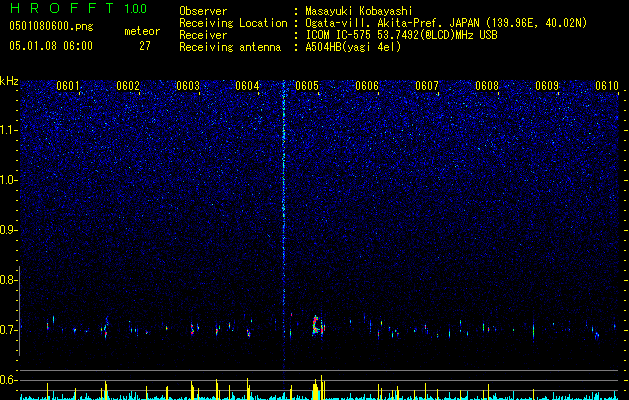Click the 0.9 kHz axis label
Image resolution: width=629 pixels, height=400 pixels.
coord(8,230)
